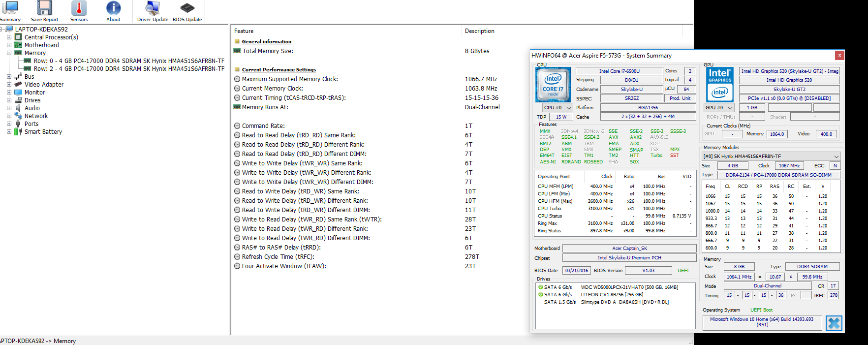Click the Prod. Unit field
Image resolution: width=868 pixels, height=345 pixels.
click(x=680, y=98)
